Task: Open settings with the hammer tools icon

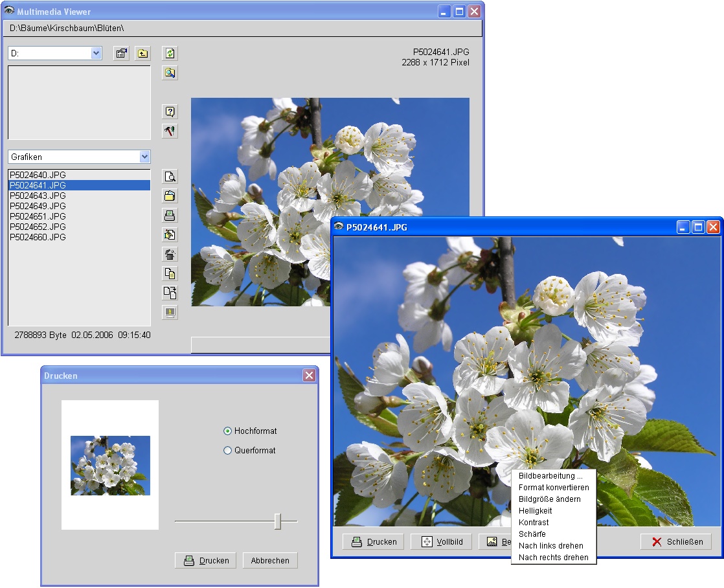Action: click(170, 131)
